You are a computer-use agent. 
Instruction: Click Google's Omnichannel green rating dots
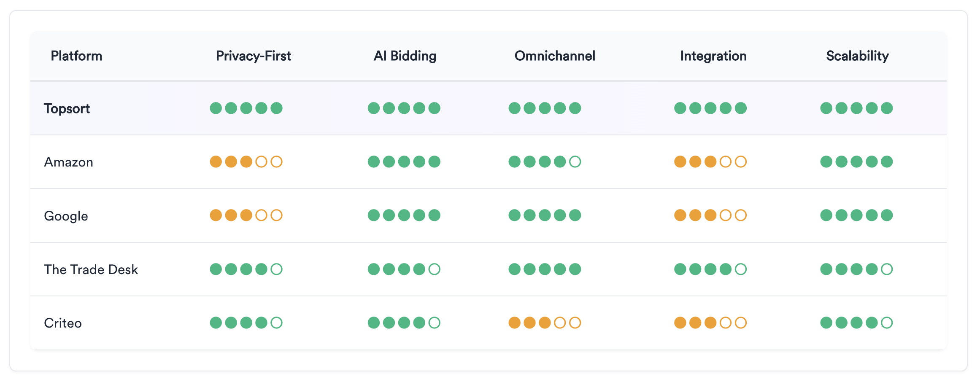[x=545, y=215]
